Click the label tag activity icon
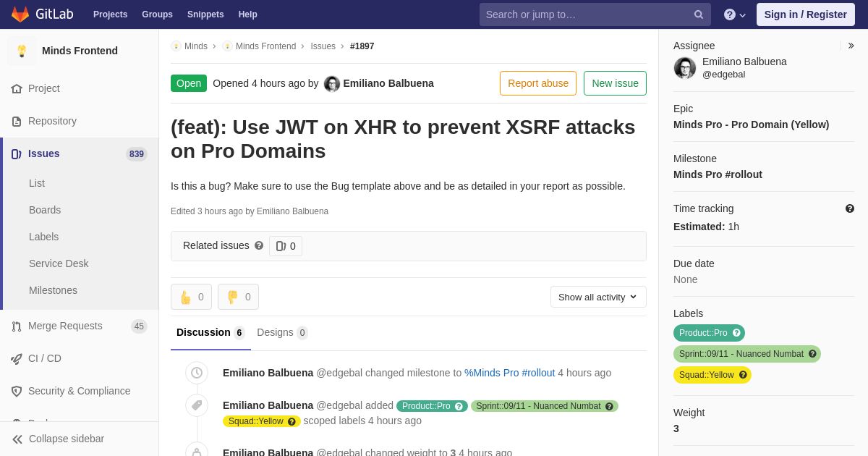 (197, 405)
